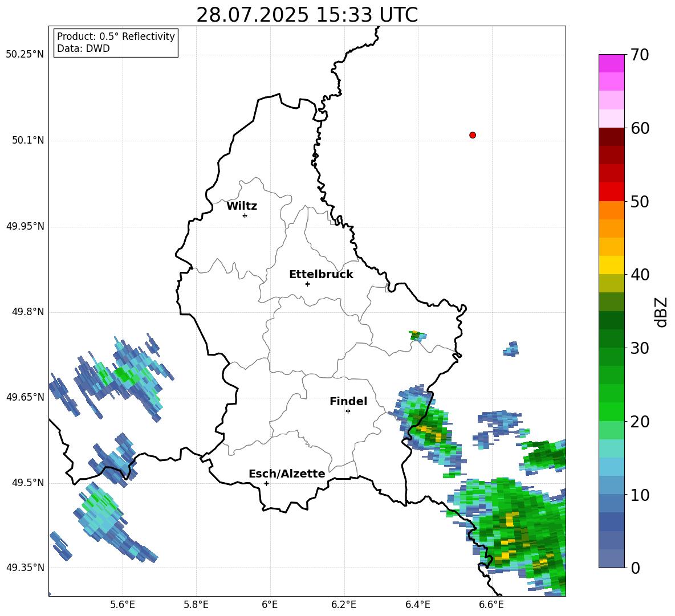Click the 50.1°N latitude label
Viewport: 675px width, 616px height.
tap(28, 140)
